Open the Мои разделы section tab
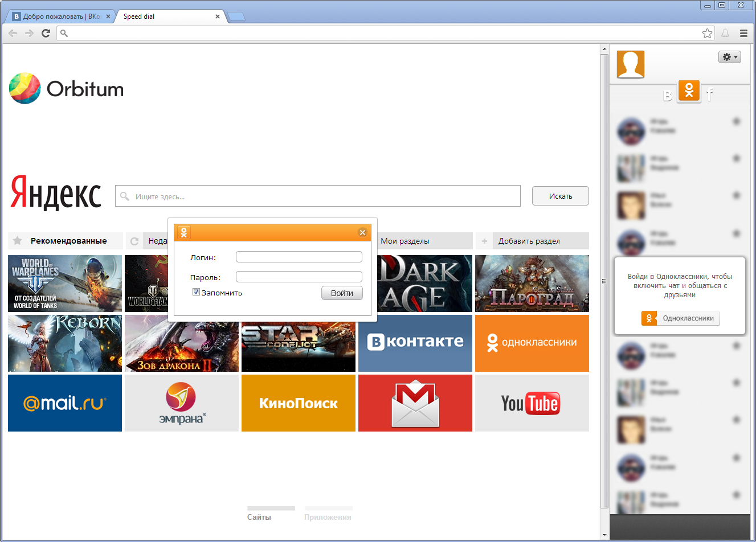 click(424, 241)
